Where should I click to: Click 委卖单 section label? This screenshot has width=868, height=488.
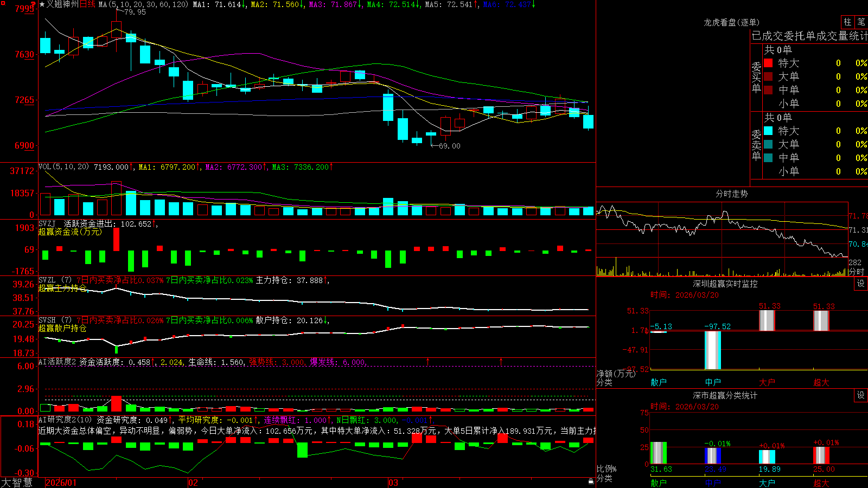756,145
